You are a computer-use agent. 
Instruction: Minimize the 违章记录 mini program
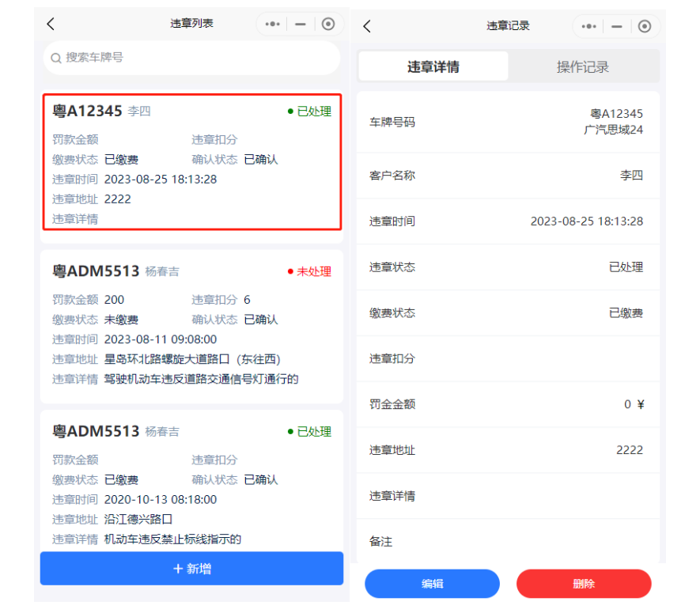[617, 26]
